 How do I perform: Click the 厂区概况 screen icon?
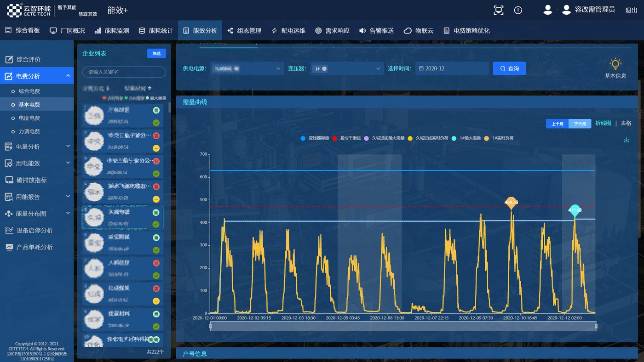[53, 31]
